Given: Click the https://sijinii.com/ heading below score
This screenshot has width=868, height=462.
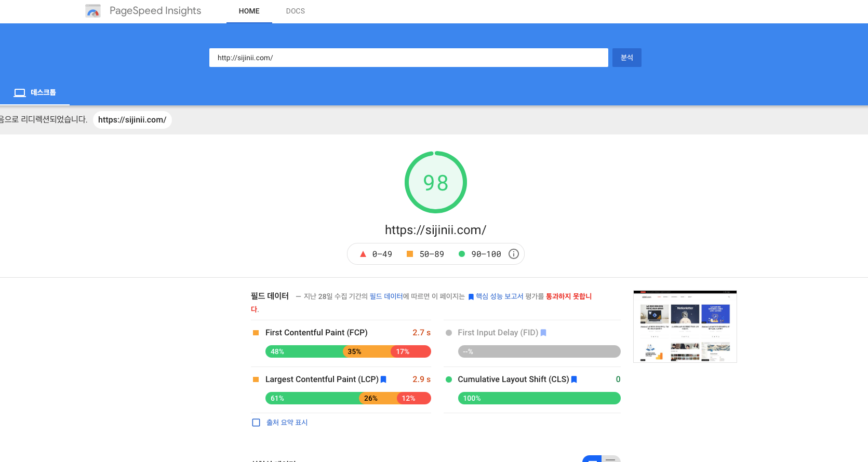Looking at the screenshot, I should pyautogui.click(x=436, y=230).
